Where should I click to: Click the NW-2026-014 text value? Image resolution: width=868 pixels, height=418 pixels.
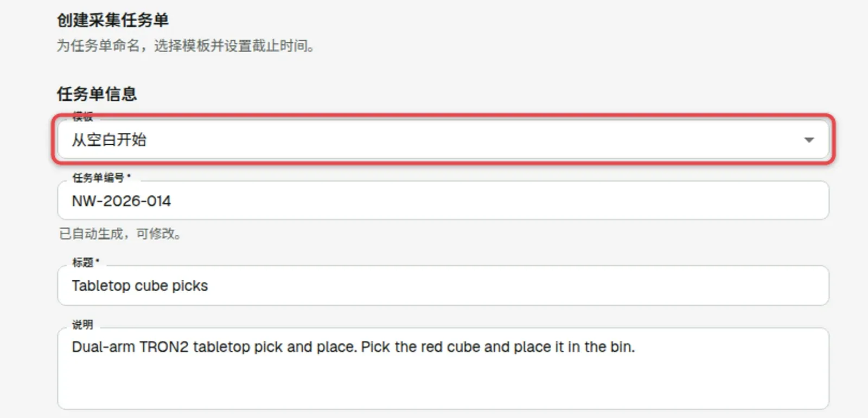click(122, 201)
